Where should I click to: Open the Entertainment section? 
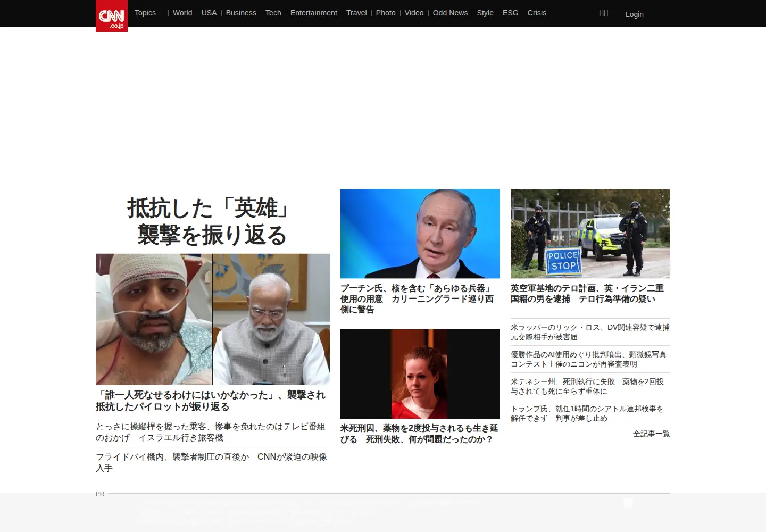pos(314,13)
